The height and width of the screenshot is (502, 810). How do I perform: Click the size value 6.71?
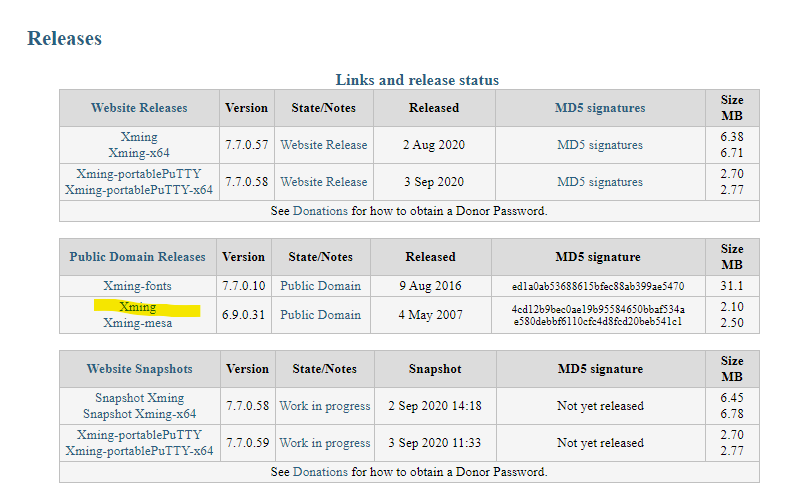pyautogui.click(x=732, y=153)
